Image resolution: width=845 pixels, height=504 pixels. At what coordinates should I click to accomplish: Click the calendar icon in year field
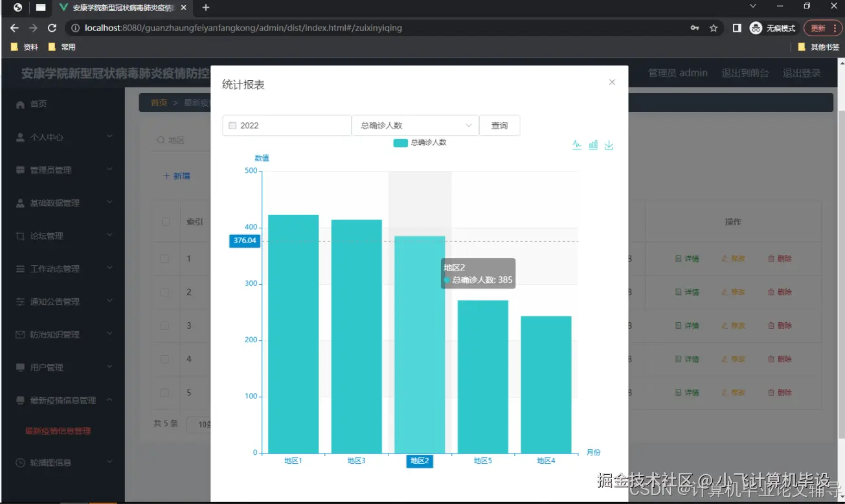[232, 126]
